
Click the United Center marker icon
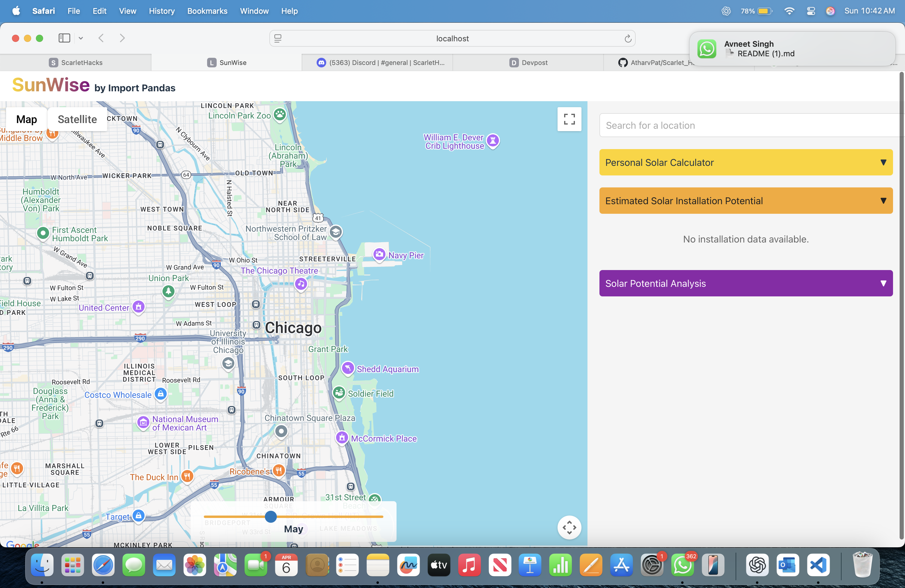pyautogui.click(x=138, y=307)
